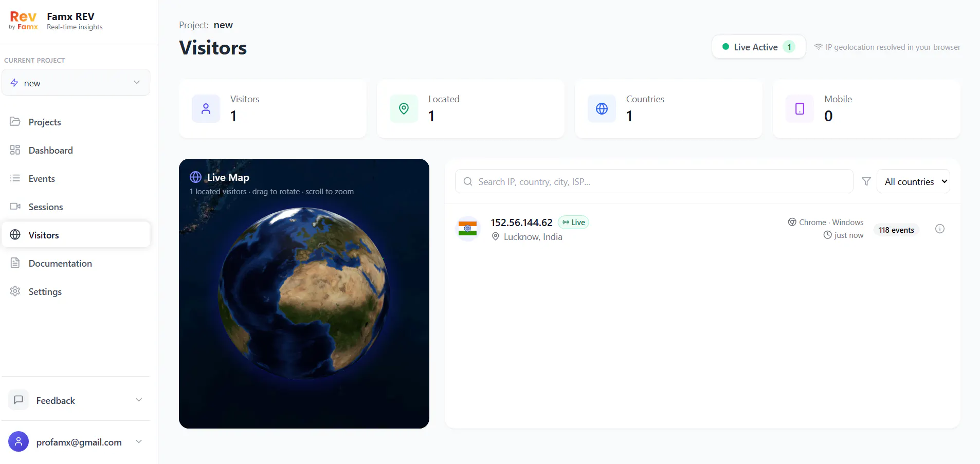The image size is (980, 464).
Task: Click the India flag icon
Action: [x=467, y=229]
